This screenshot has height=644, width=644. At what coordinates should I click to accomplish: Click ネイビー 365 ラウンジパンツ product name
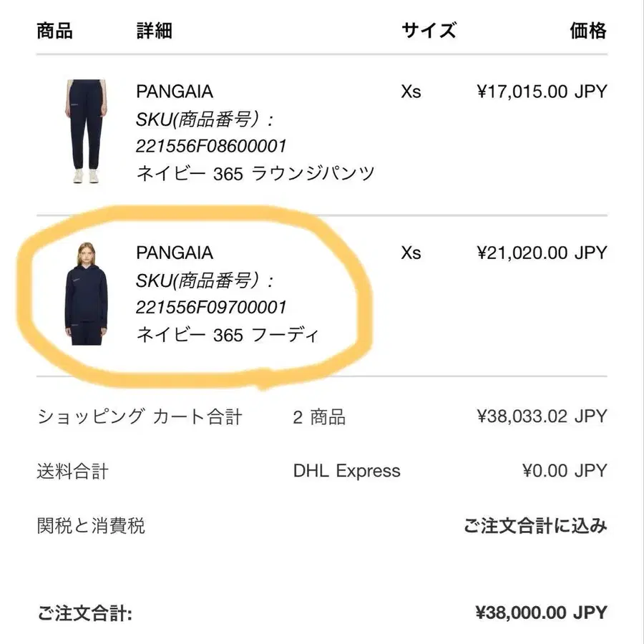[x=255, y=173]
